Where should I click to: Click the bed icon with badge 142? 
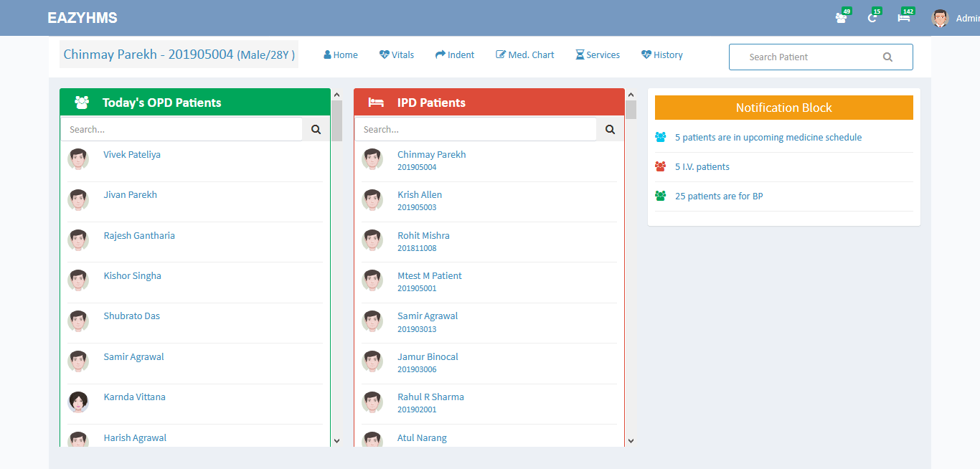pos(904,18)
